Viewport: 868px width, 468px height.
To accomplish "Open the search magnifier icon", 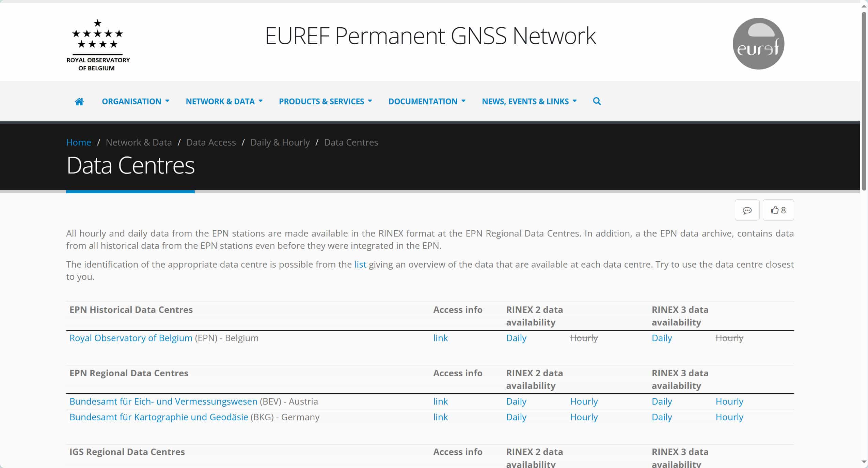I will (x=597, y=101).
